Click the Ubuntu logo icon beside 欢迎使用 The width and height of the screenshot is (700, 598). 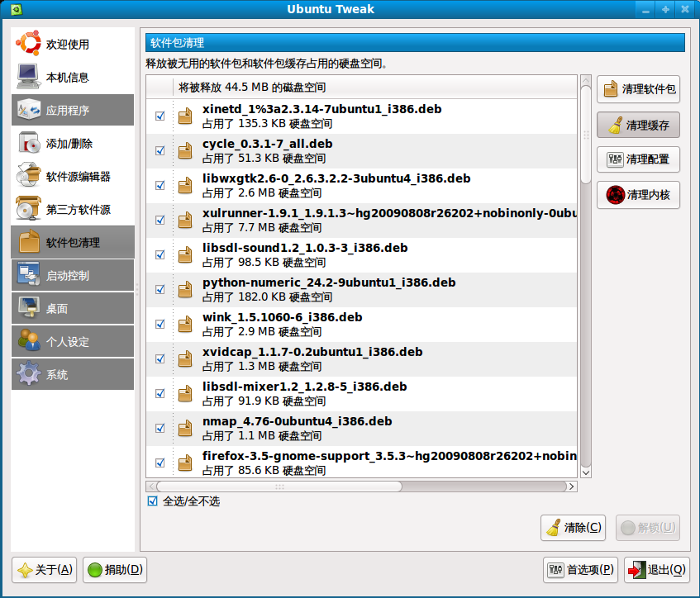(x=28, y=43)
